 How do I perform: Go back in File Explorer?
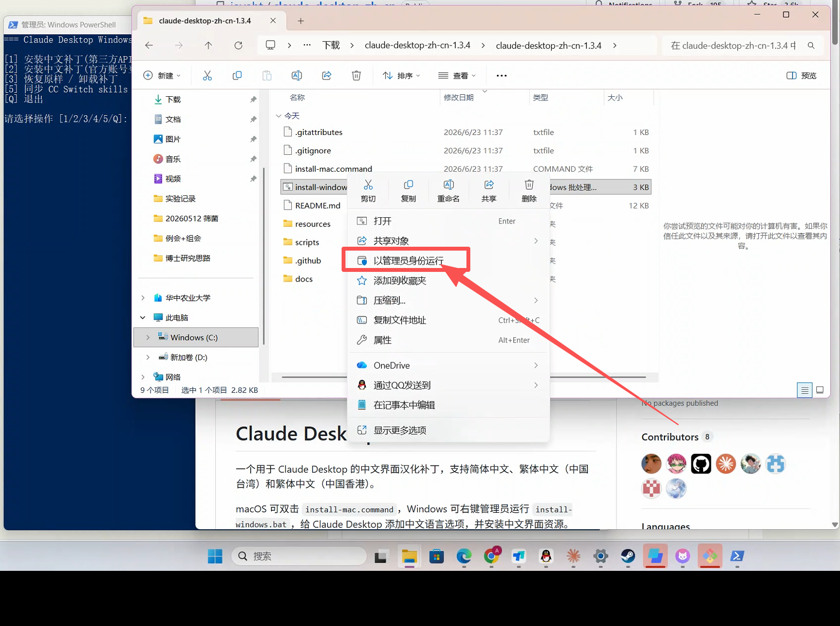[x=149, y=45]
